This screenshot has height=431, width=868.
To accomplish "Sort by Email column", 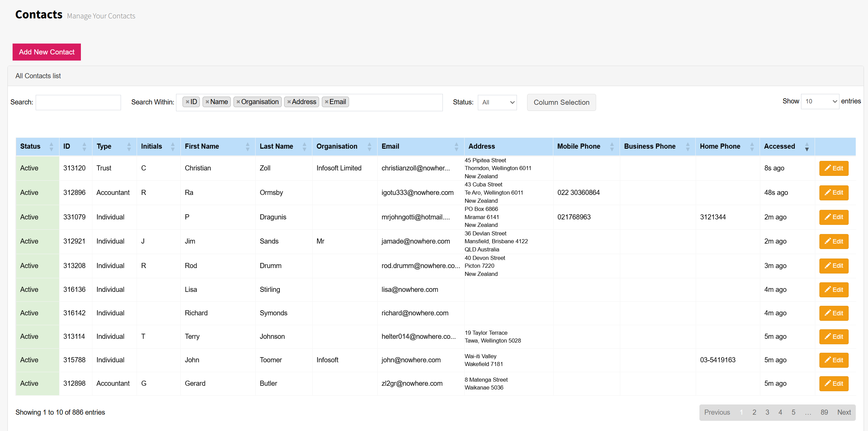I will coord(420,147).
